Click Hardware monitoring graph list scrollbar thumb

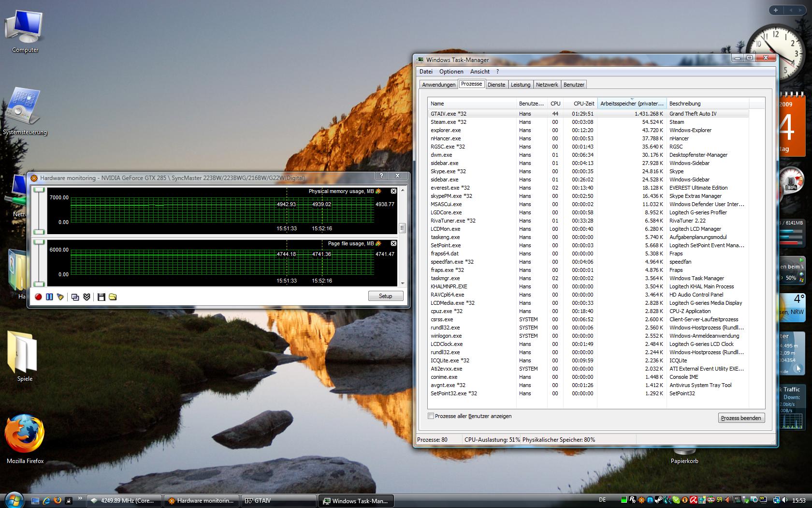(402, 227)
